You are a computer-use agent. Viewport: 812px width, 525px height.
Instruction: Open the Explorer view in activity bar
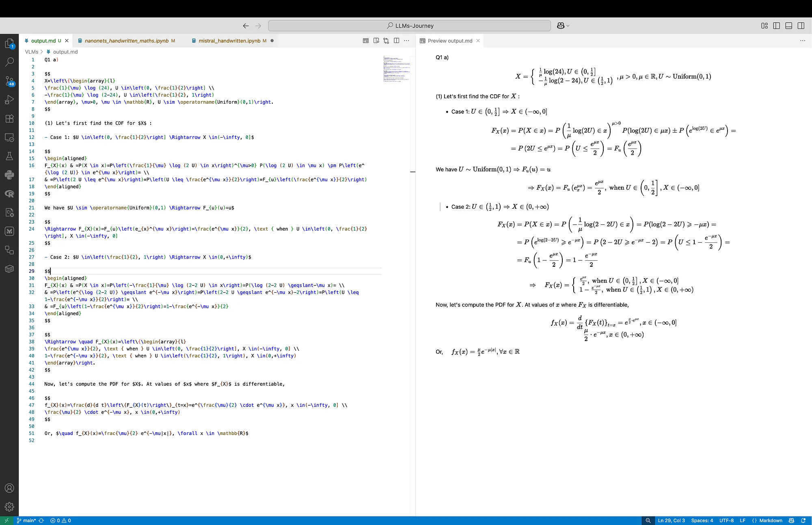pyautogui.click(x=9, y=43)
